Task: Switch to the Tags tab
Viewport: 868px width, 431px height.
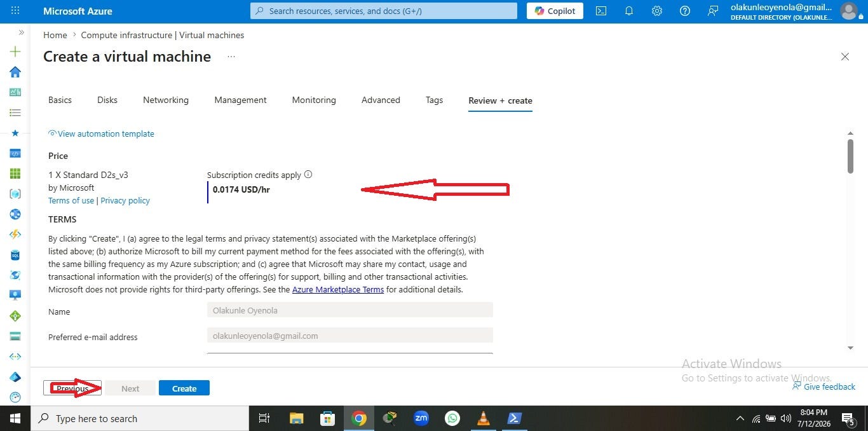Action: tap(434, 100)
